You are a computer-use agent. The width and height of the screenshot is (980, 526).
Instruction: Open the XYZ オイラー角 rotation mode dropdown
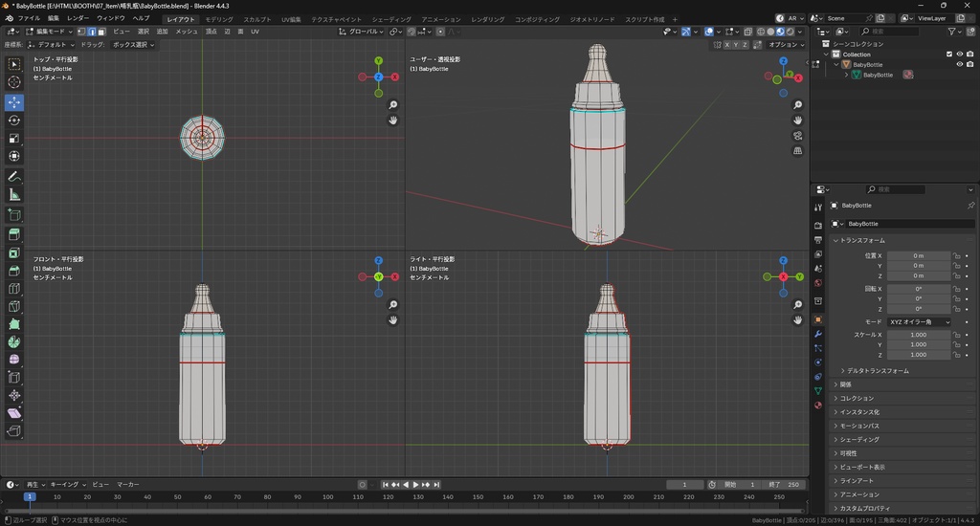click(919, 322)
